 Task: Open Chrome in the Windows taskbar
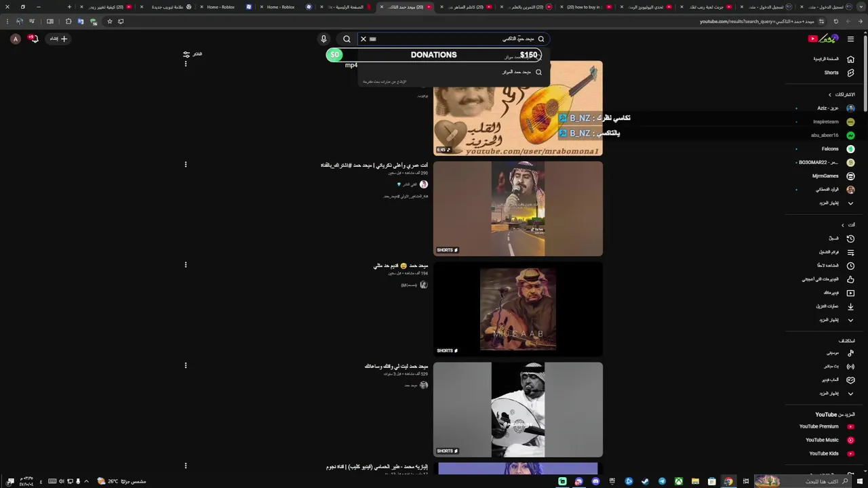click(x=728, y=481)
